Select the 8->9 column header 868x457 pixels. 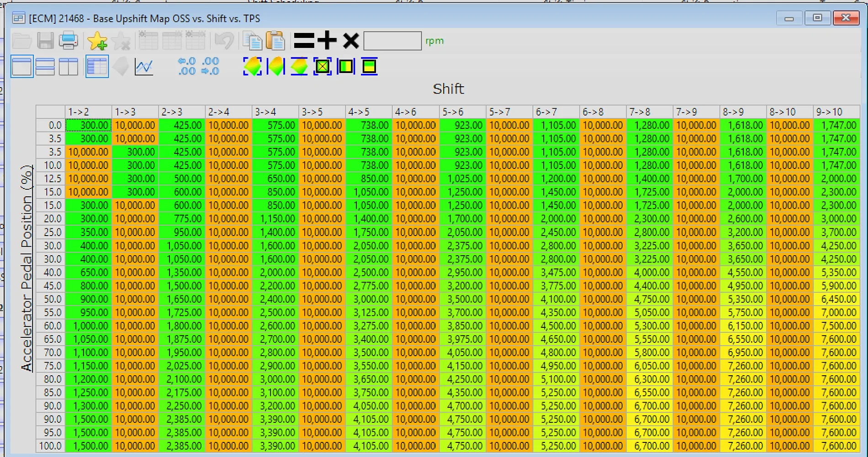pos(743,112)
